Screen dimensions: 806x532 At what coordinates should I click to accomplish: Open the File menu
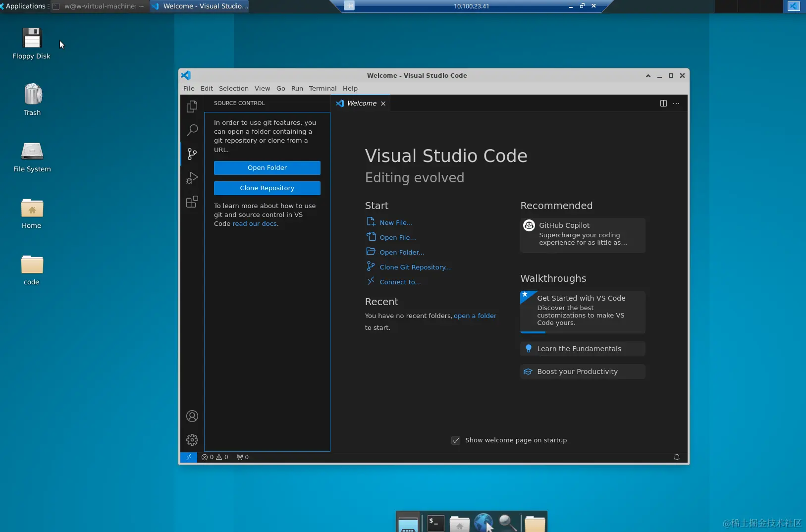coord(189,88)
